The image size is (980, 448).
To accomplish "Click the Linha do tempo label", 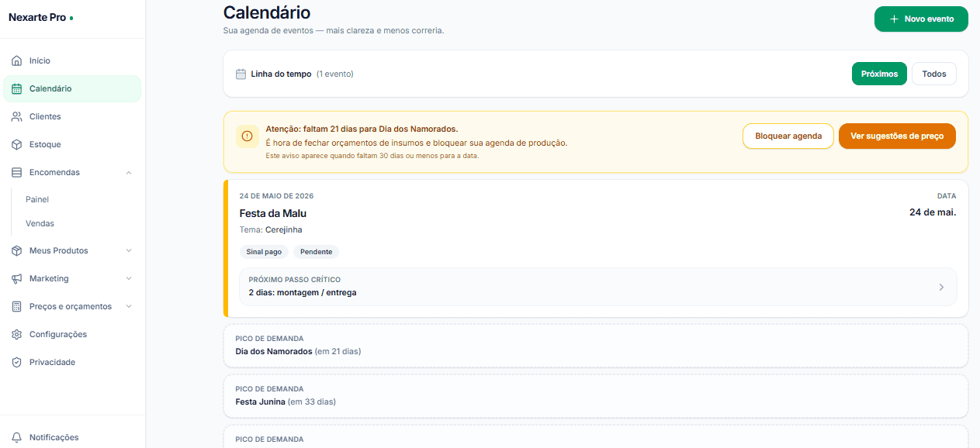I will (x=281, y=74).
